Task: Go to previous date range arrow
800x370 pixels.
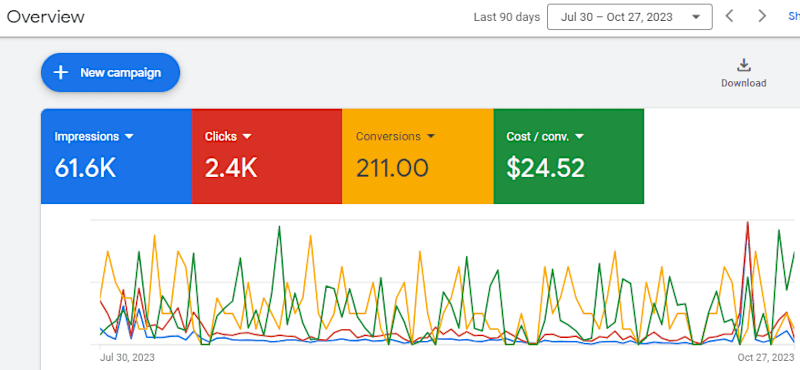Action: point(730,16)
